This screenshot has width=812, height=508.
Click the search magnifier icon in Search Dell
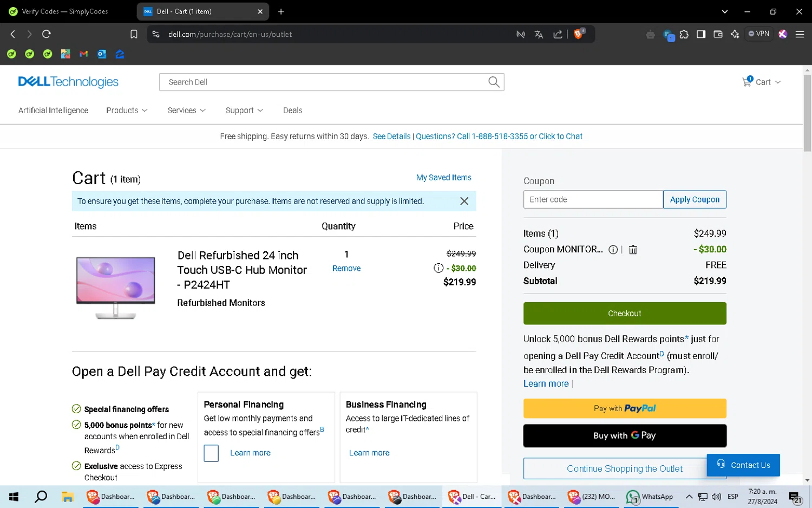(x=494, y=82)
